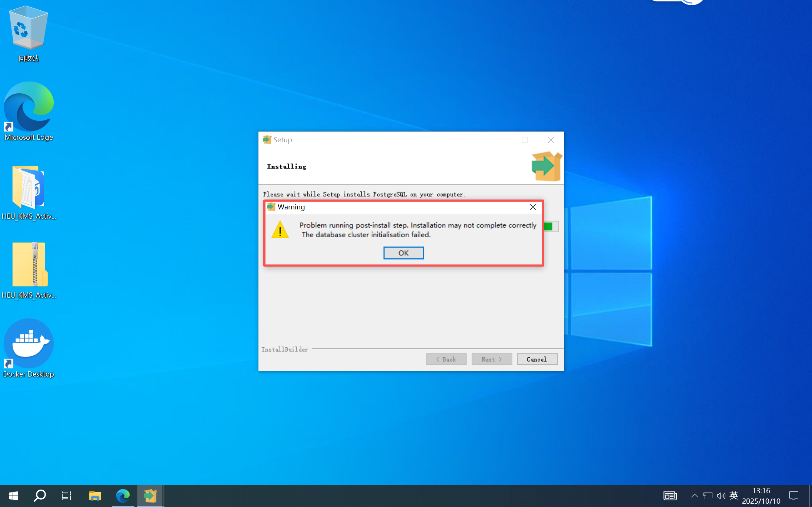Toggle the 英 input method indicator
Viewport: 812px width, 507px height.
(734, 496)
